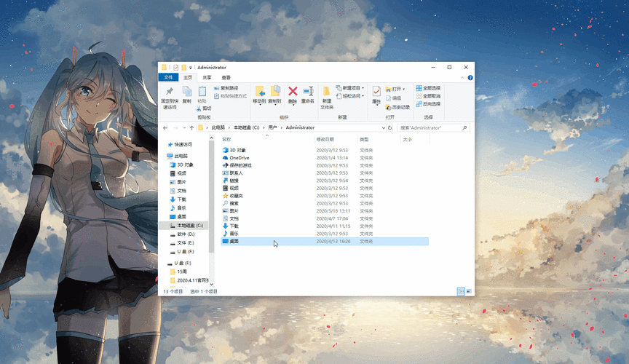Click the Forward arrow in the navigation bar
The width and height of the screenshot is (629, 364).
click(175, 127)
